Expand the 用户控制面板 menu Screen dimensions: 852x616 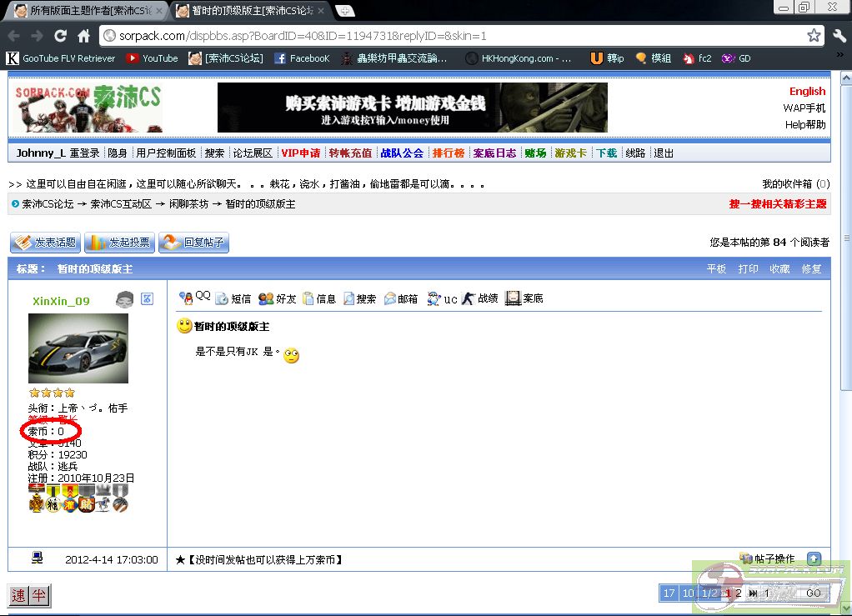166,153
